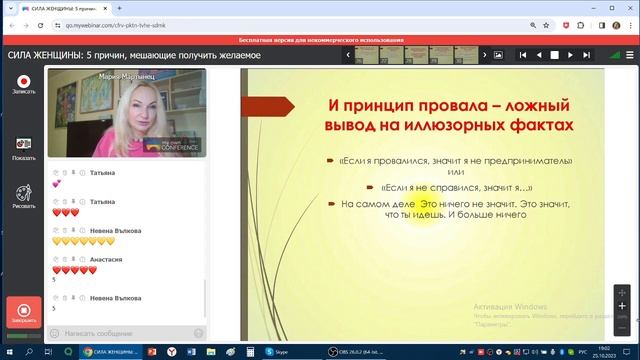The height and width of the screenshot is (360, 640).
Task: Open the webinar hamburger menu
Action: point(630,55)
